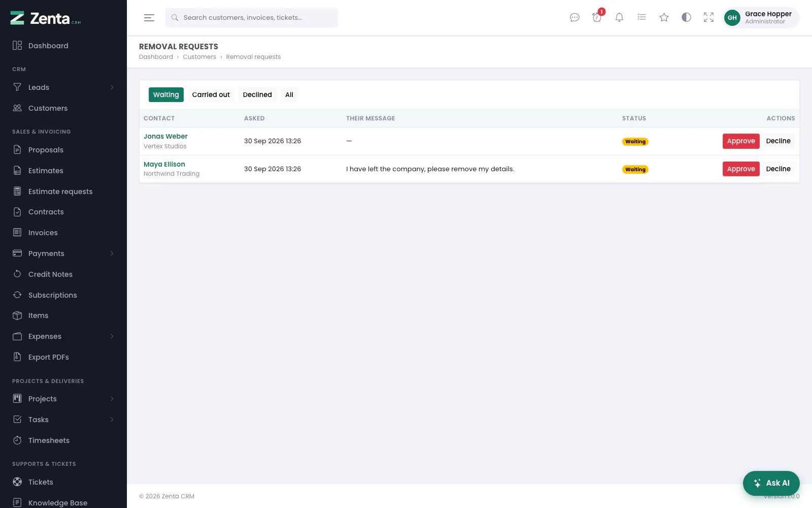Click the favorites star icon

pos(664,18)
